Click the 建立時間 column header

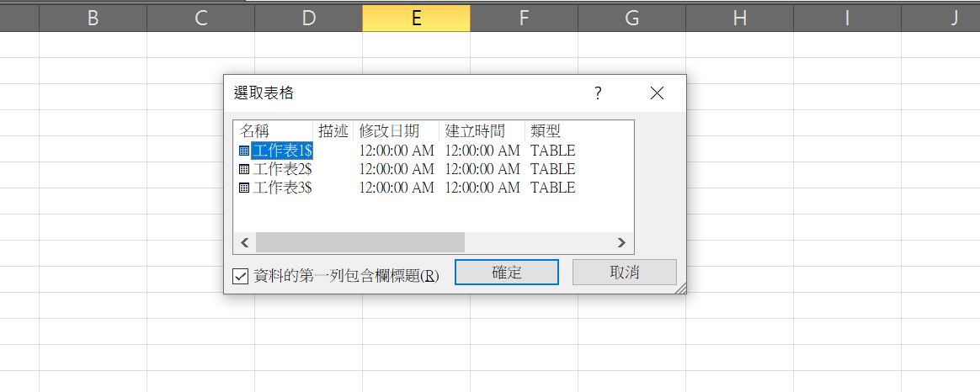click(482, 131)
